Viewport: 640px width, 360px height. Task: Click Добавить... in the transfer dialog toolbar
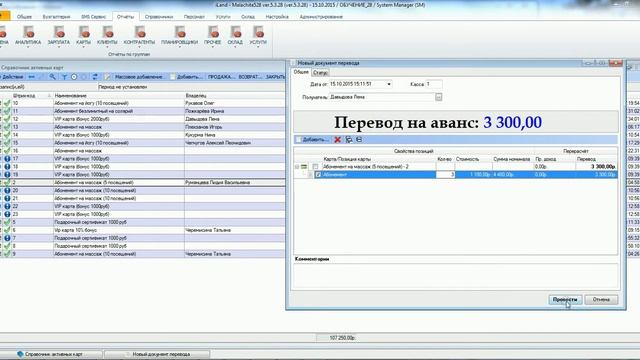312,140
